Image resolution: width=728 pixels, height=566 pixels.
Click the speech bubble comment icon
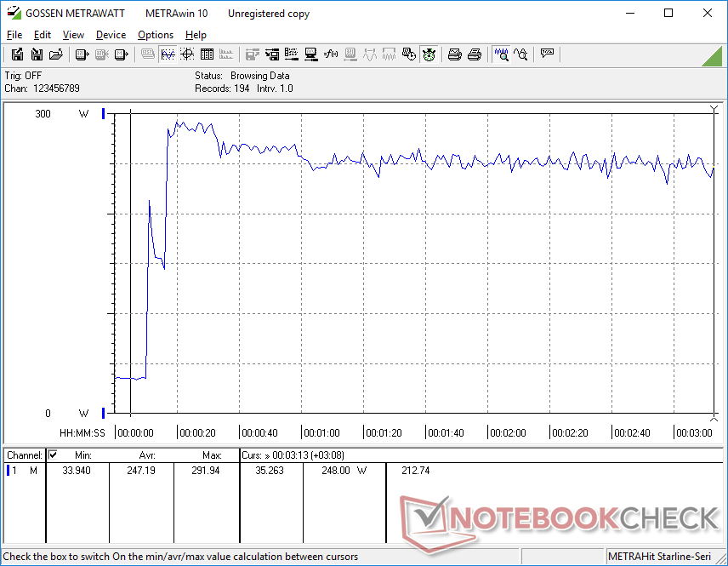coord(547,54)
